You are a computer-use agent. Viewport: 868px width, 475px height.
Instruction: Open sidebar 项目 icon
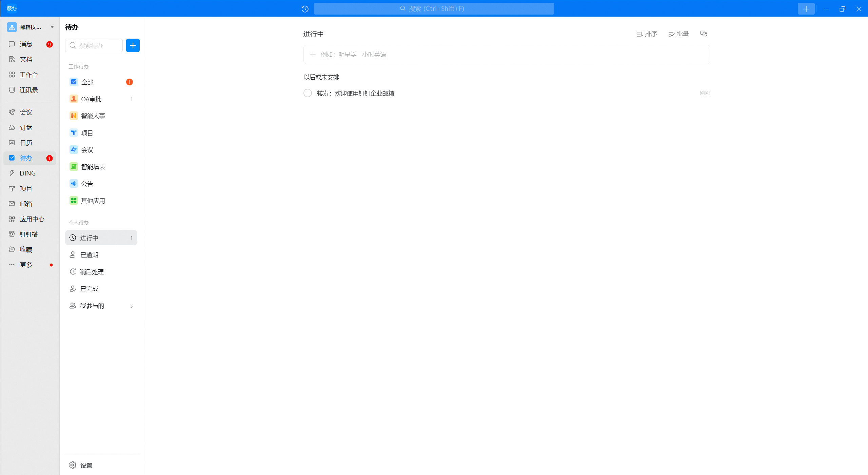click(12, 188)
